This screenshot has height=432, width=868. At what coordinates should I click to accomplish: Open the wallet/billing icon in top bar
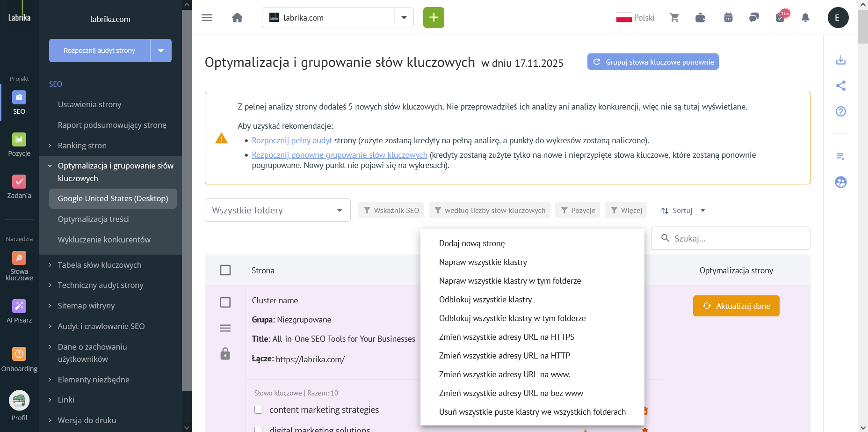pyautogui.click(x=700, y=17)
